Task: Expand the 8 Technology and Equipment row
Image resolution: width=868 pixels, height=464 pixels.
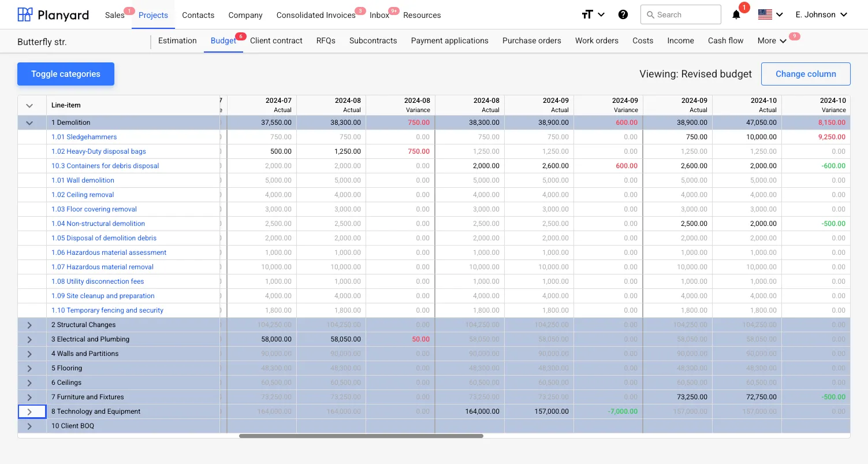Action: (x=29, y=411)
